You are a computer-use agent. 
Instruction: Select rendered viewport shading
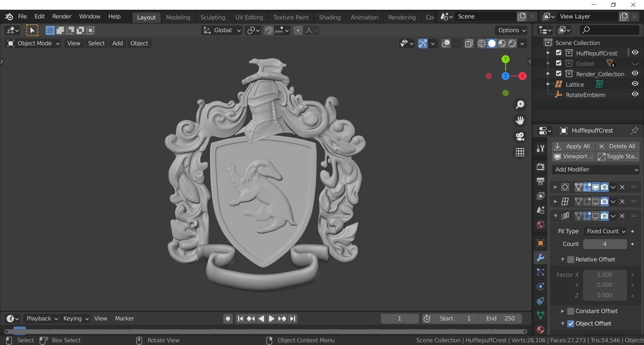click(512, 44)
